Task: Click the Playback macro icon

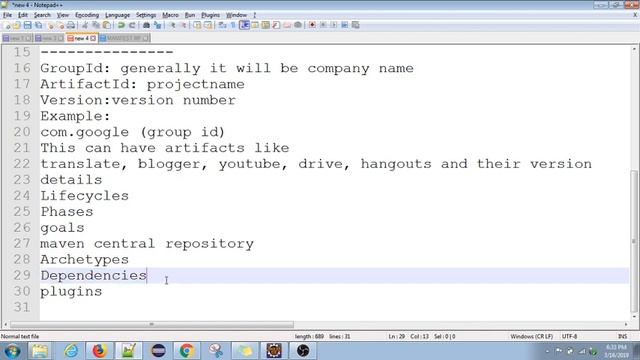Action: point(333,25)
